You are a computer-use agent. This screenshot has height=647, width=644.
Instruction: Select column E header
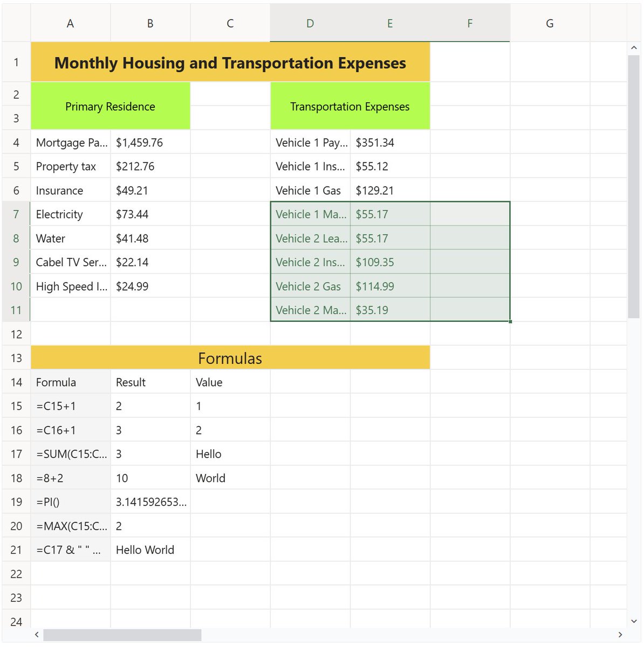390,23
